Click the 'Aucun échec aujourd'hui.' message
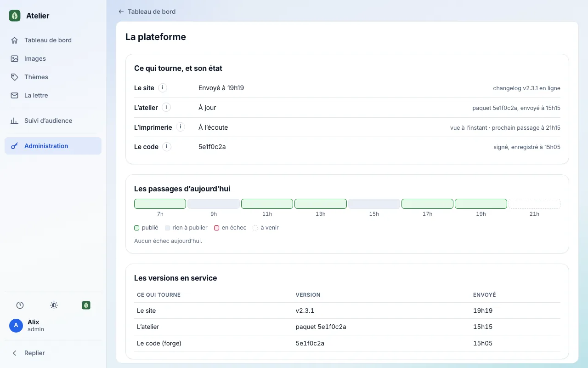The height and width of the screenshot is (368, 588). click(x=168, y=241)
